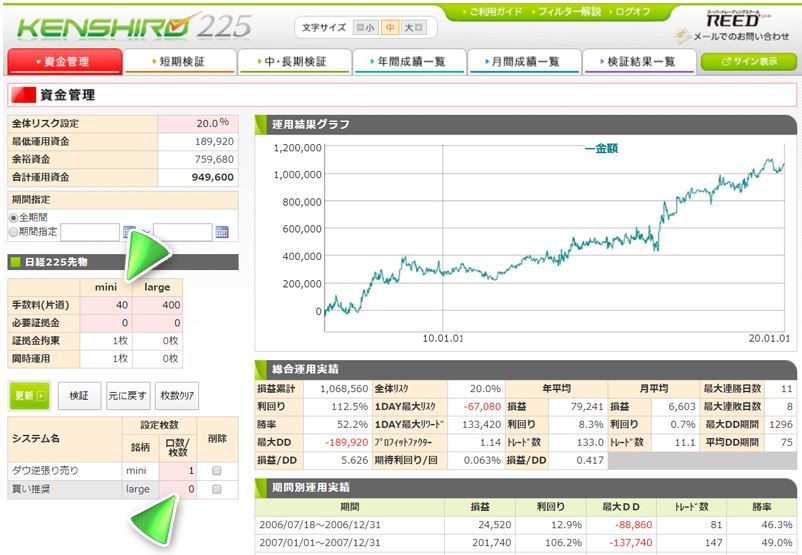Click the 金額 chart legend
This screenshot has width=802, height=555.
(x=602, y=149)
